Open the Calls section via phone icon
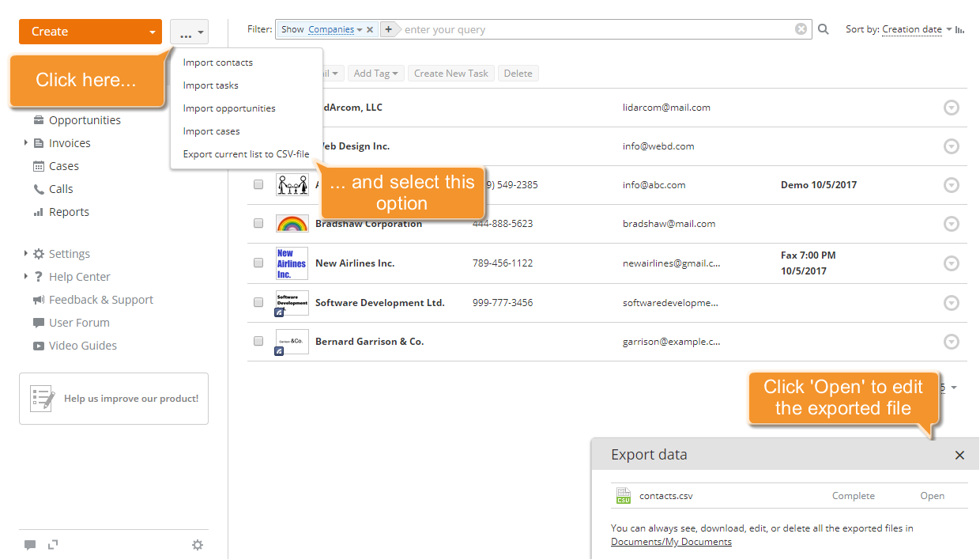 (40, 188)
